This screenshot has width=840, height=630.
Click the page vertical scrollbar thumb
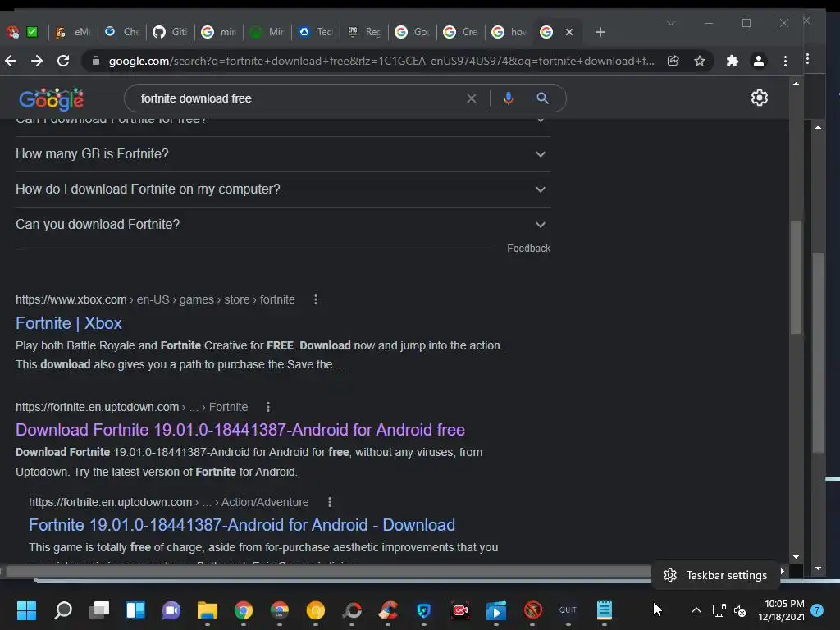(x=796, y=277)
